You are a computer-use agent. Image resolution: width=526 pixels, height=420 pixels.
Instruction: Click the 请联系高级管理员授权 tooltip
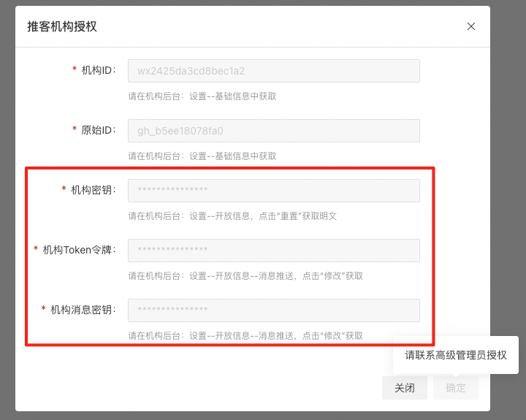(x=456, y=355)
